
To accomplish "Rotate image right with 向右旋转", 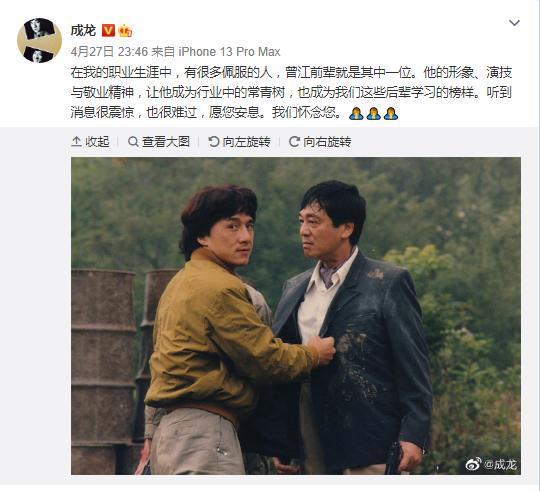I will tap(320, 142).
